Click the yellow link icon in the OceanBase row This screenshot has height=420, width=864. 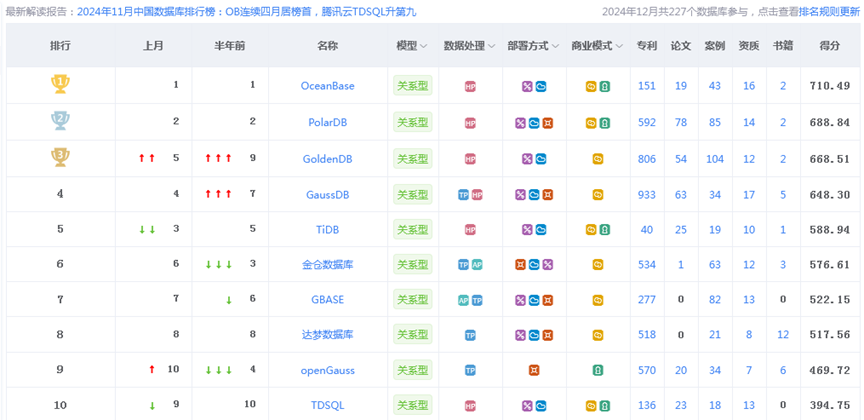pyautogui.click(x=591, y=87)
